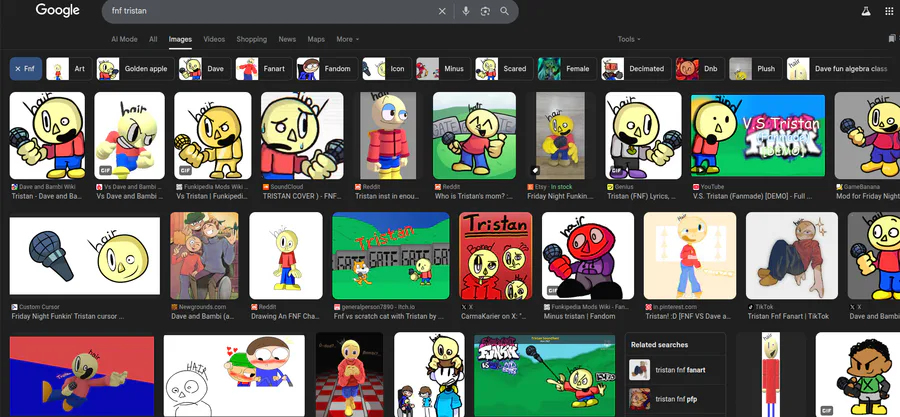The width and height of the screenshot is (900, 417).
Task: Apply the Scared filter chip
Action: click(505, 69)
